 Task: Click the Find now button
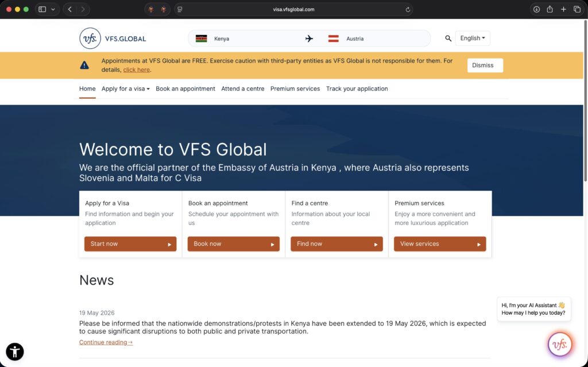click(x=336, y=244)
